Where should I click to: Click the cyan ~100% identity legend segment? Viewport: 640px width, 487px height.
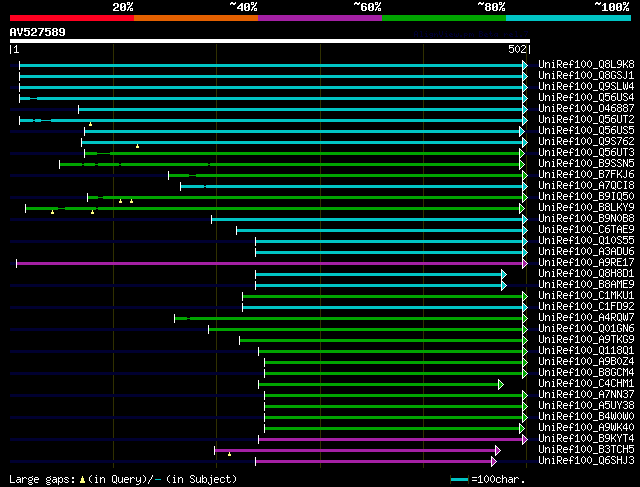tap(568, 18)
